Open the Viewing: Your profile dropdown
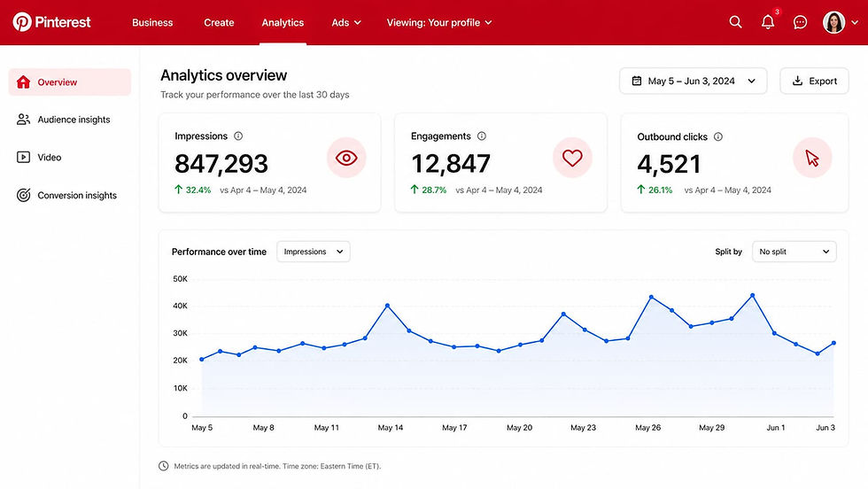 click(439, 23)
